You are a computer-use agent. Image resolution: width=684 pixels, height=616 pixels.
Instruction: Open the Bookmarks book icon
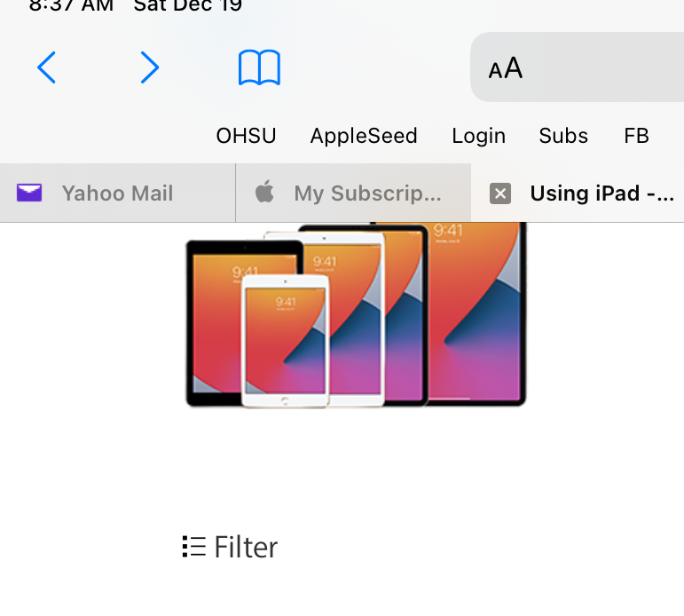click(x=259, y=67)
